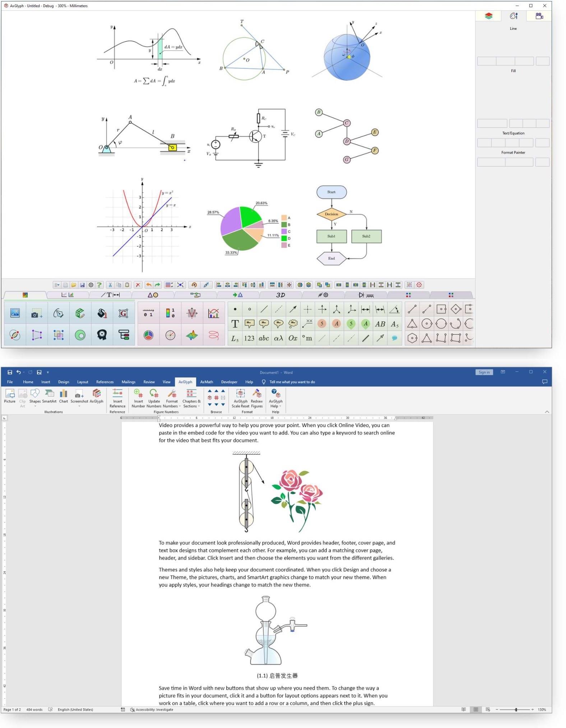566x728 pixels.
Task: Open Customize Quick Access Toolbar dropdown
Action: click(x=48, y=372)
